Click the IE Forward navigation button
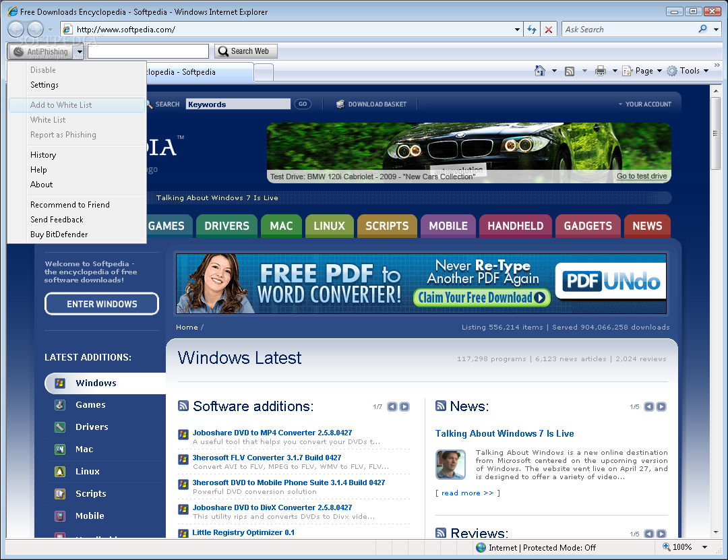Image resolution: width=728 pixels, height=560 pixels. (x=35, y=29)
